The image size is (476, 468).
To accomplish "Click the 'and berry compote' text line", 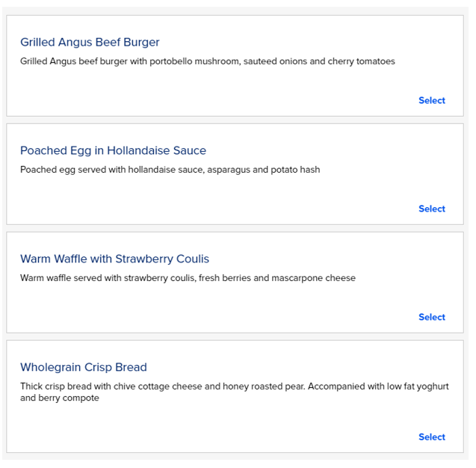I will click(60, 398).
